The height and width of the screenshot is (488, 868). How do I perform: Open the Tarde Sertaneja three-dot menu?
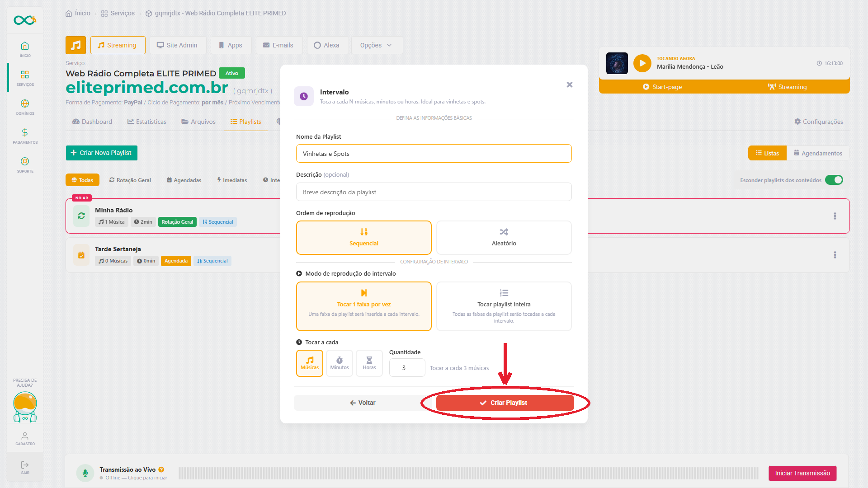click(x=835, y=255)
